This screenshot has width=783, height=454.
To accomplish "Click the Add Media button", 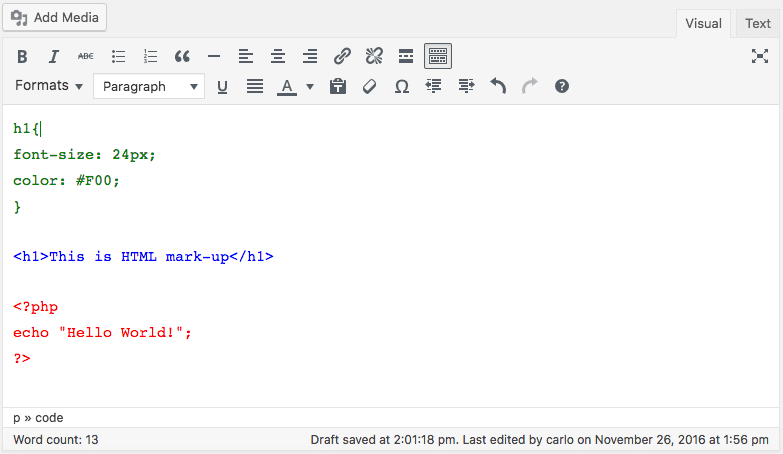I will pyautogui.click(x=56, y=17).
